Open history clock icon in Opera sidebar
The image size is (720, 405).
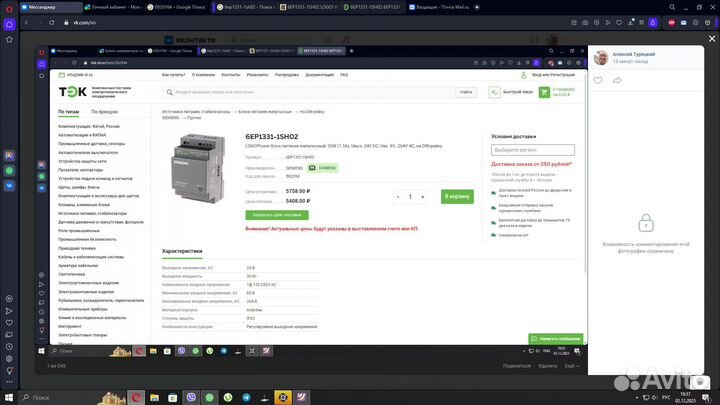tap(9, 347)
